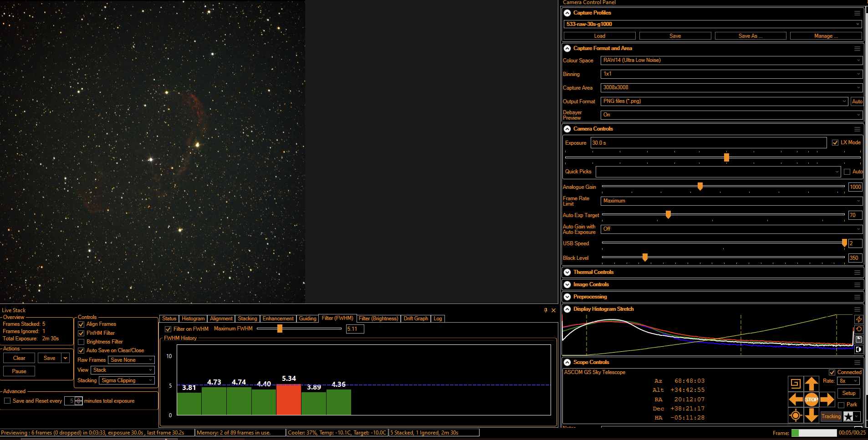The image size is (868, 440).
Task: Open the Camera Controls panel menu icon
Action: (x=857, y=129)
